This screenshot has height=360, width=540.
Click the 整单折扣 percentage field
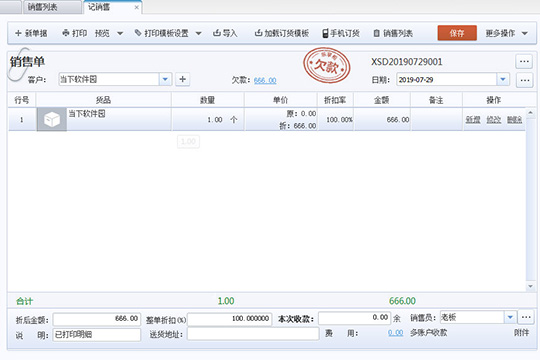coord(230,319)
